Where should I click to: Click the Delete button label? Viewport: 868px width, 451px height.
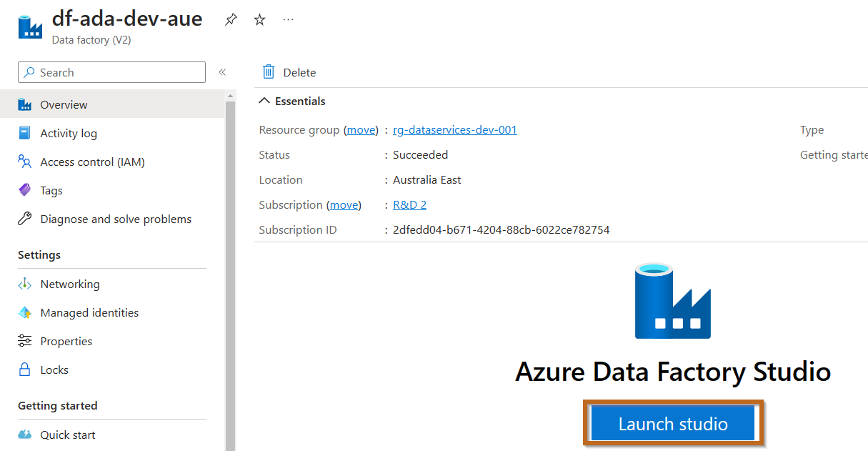coord(299,72)
